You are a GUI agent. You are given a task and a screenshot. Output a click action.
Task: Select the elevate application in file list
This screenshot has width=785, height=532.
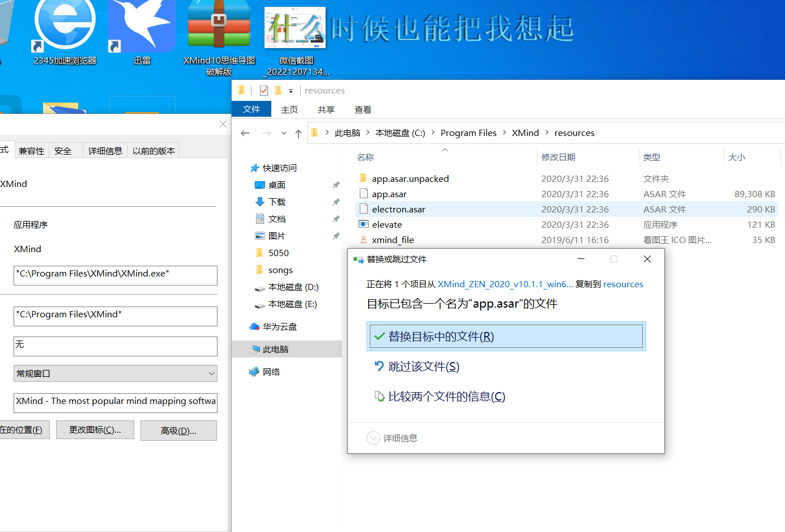click(x=387, y=224)
